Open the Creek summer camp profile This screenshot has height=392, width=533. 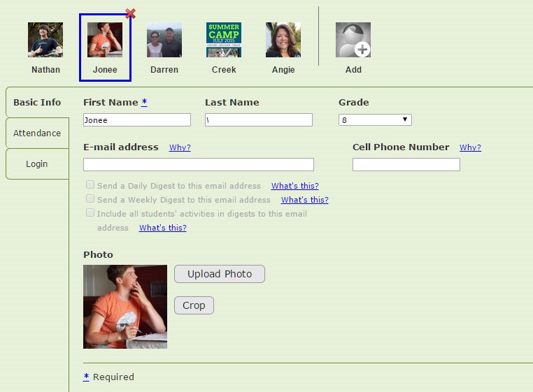(x=224, y=40)
